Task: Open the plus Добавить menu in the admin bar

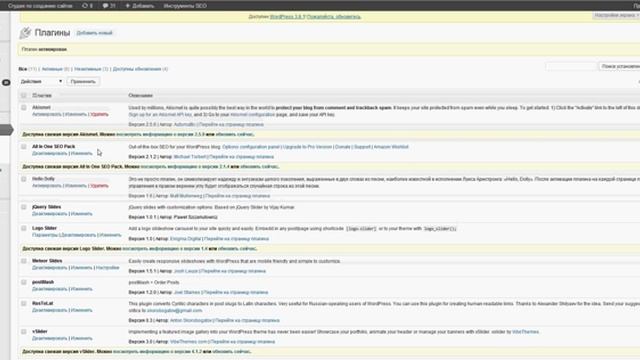Action: tap(140, 6)
